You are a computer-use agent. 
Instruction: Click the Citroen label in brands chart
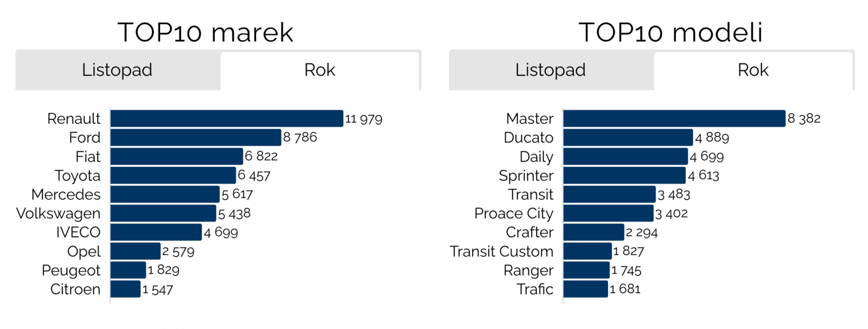coord(75,289)
